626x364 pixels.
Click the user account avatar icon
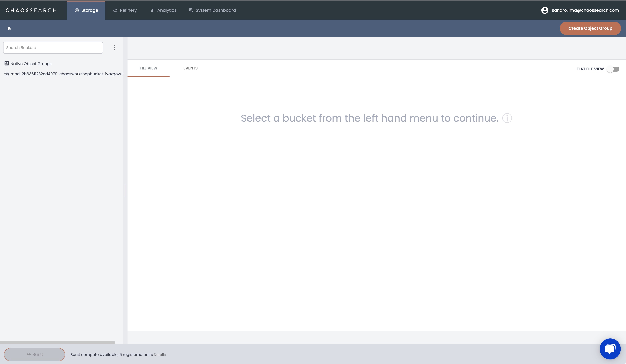(545, 10)
